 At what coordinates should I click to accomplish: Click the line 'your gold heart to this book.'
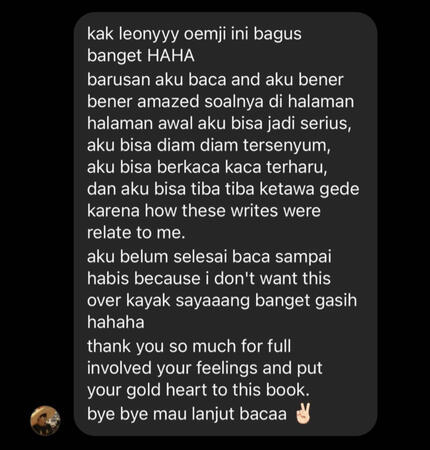click(x=198, y=390)
